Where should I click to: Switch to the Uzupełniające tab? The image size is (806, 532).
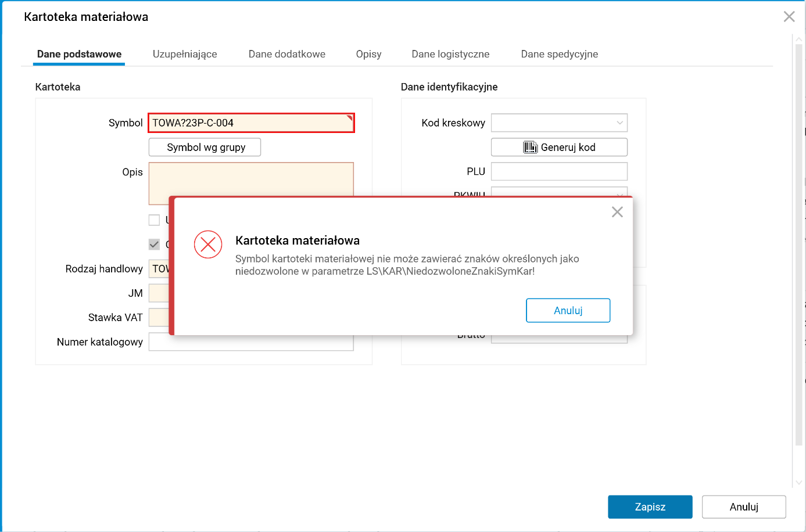click(x=185, y=54)
